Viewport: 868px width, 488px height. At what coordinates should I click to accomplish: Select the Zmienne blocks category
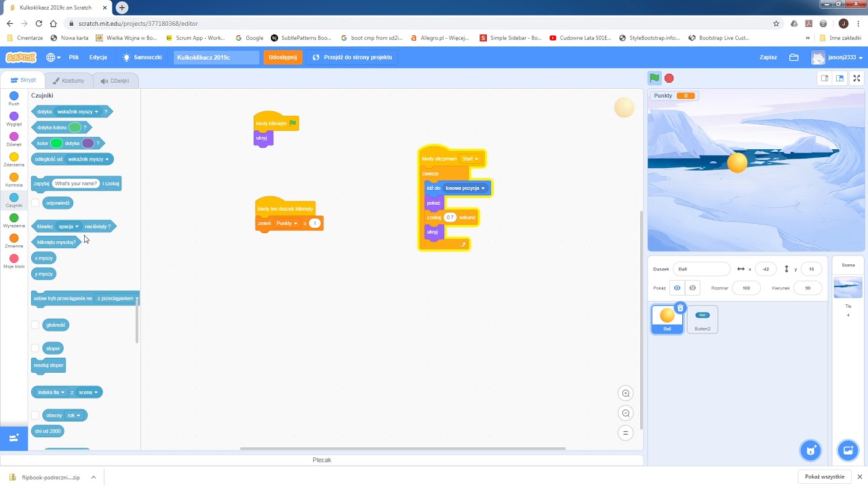(x=14, y=241)
